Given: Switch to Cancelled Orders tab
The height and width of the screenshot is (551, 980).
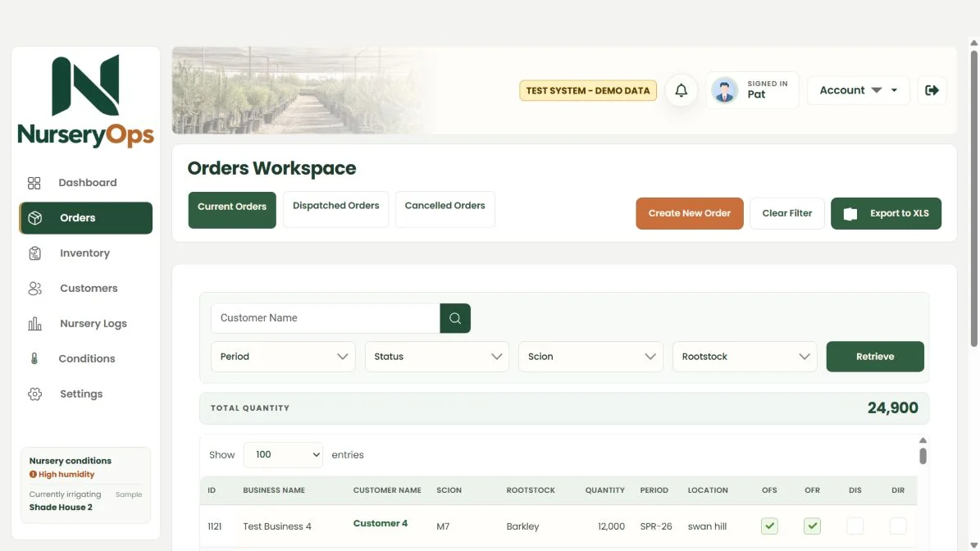Looking at the screenshot, I should pyautogui.click(x=444, y=209).
